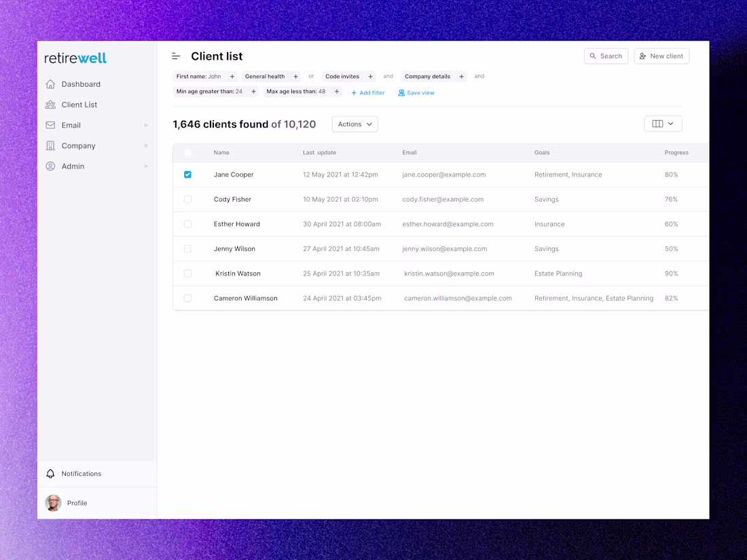Toggle the select-all checkbox in header
The width and height of the screenshot is (747, 560).
(x=187, y=152)
